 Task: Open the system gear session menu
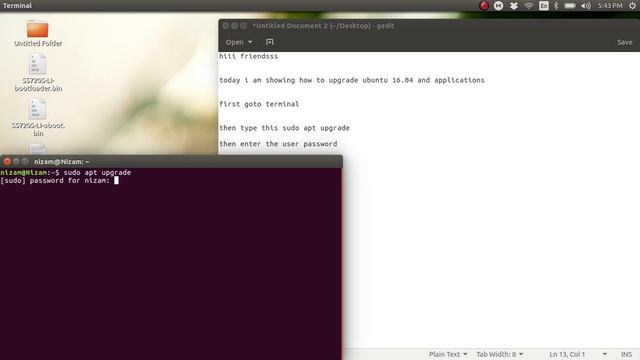(632, 6)
